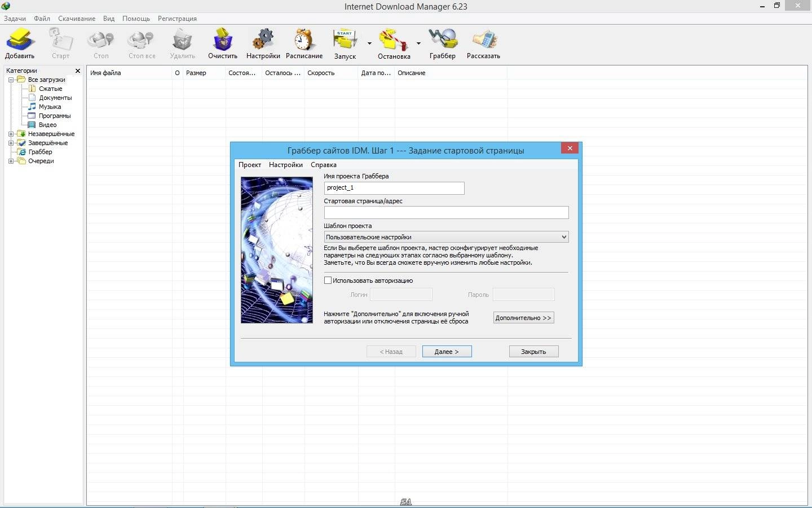Click the Очистить toolbar icon

(x=223, y=40)
